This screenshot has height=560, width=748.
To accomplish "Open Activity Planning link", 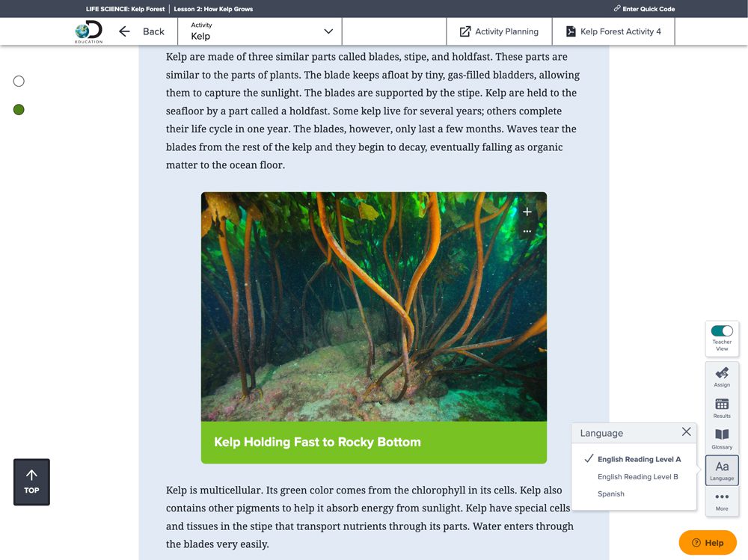I will tap(499, 31).
